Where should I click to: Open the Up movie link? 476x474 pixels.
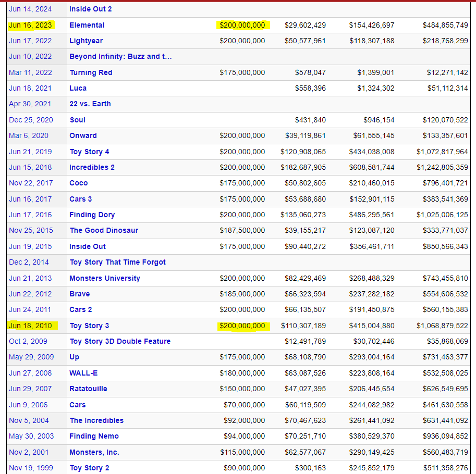click(75, 357)
